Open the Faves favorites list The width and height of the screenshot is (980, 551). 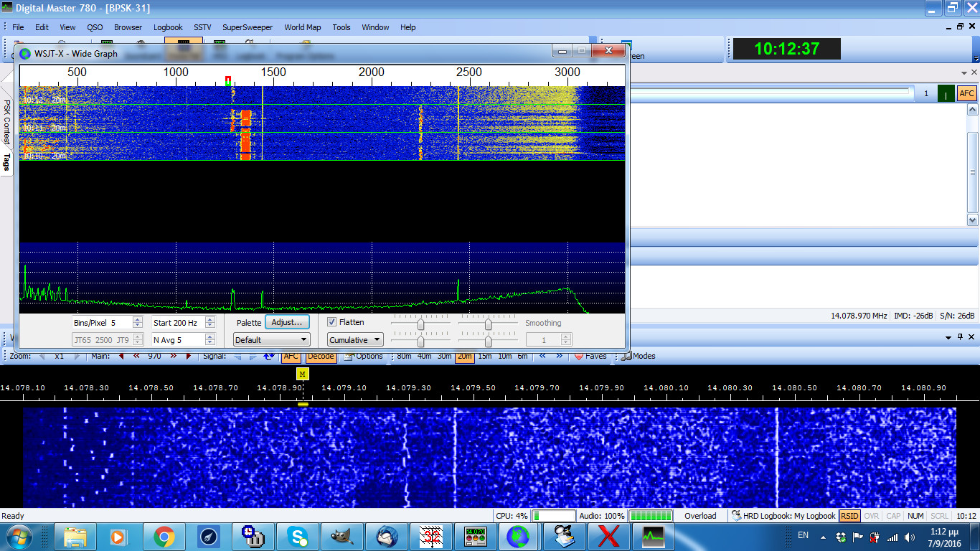click(x=593, y=355)
